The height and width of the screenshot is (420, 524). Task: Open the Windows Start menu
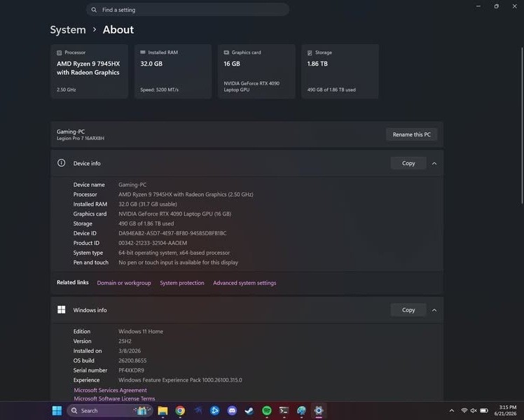pyautogui.click(x=57, y=411)
